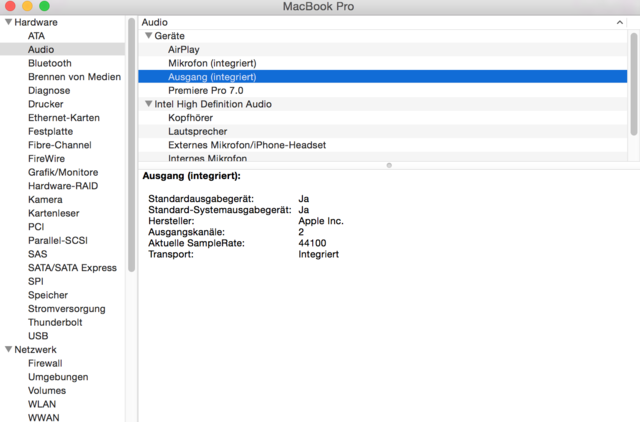Click the Integriert transport value
The height and width of the screenshot is (422, 640).
(318, 254)
